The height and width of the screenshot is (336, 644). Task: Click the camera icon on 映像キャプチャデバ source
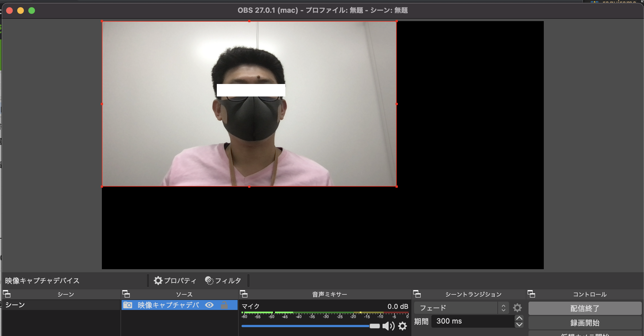click(128, 305)
